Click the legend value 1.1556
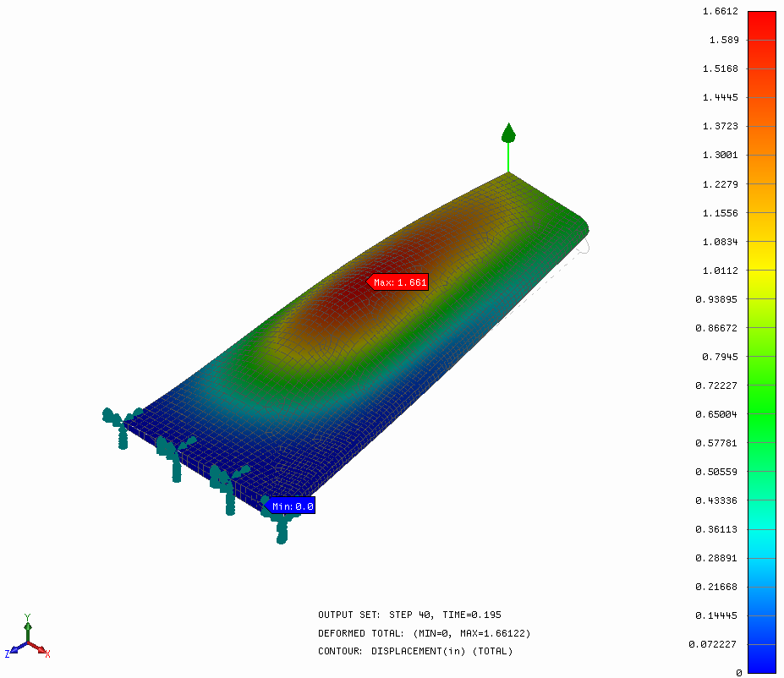Screen dimensions: 784x678 coord(720,213)
